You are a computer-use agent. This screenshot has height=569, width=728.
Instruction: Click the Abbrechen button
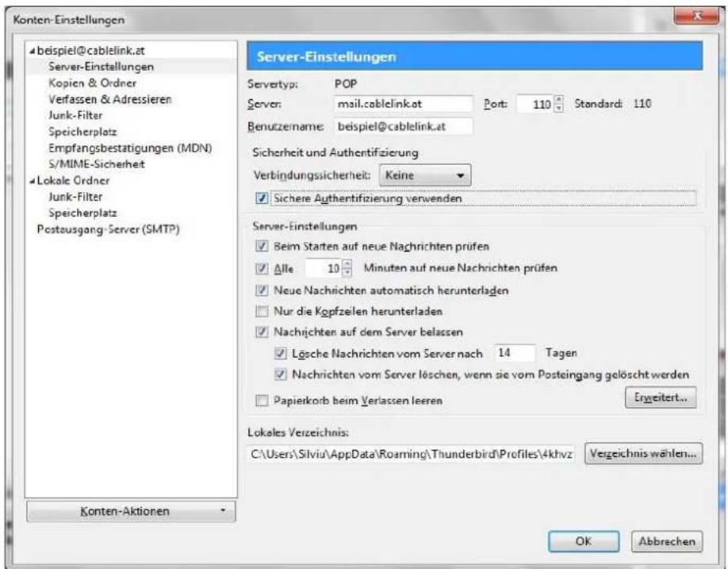[667, 541]
